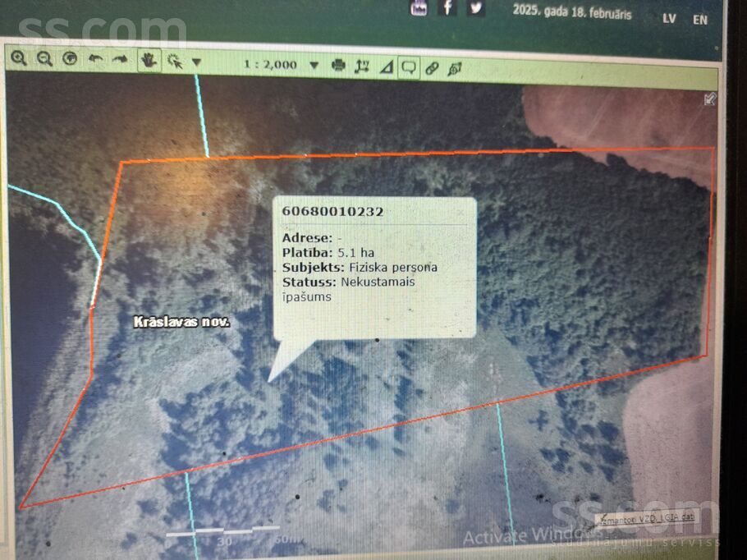Click the 1 : 2,000 scale field
The width and height of the screenshot is (747, 560).
tap(271, 64)
